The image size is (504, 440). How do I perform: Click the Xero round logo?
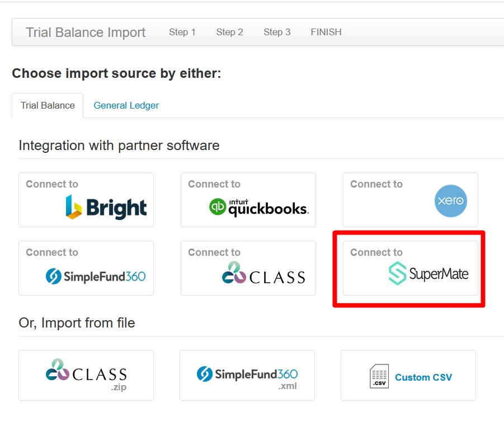tap(451, 201)
